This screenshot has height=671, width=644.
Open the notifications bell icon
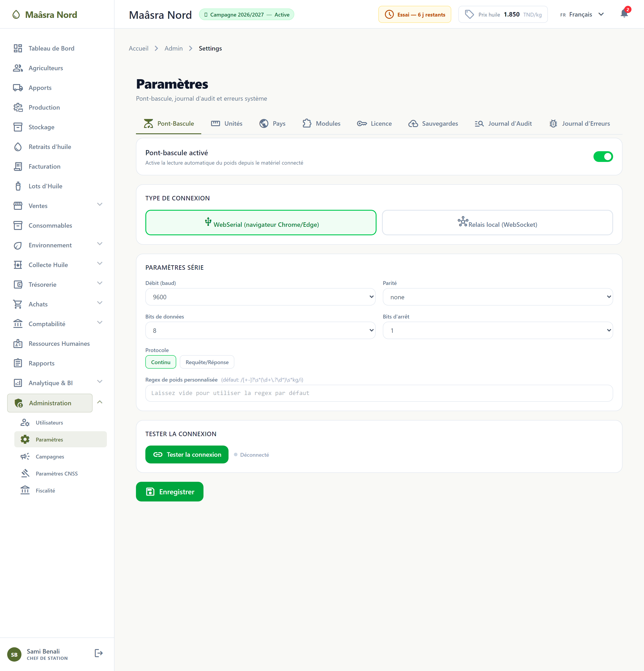tap(624, 14)
